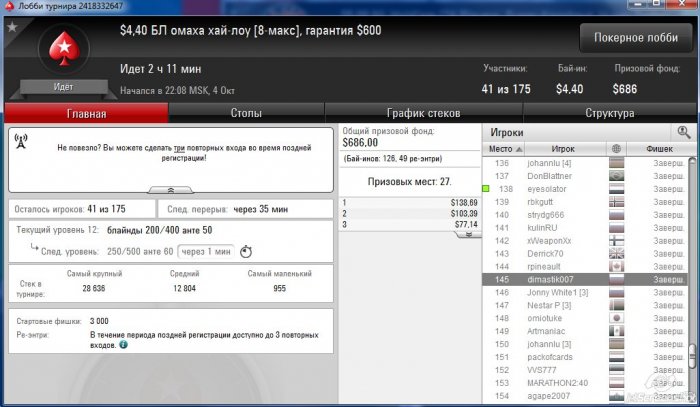700x407 pixels.
Task: Click smallest stack value 955
Action: point(279,288)
